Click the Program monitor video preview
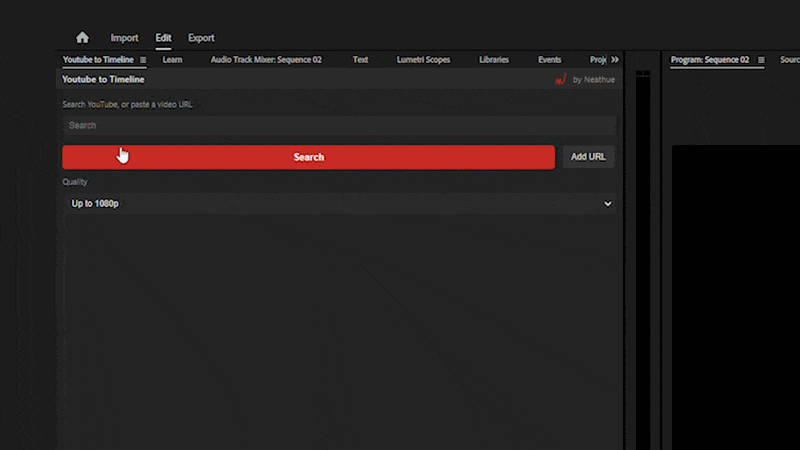 tap(736, 297)
